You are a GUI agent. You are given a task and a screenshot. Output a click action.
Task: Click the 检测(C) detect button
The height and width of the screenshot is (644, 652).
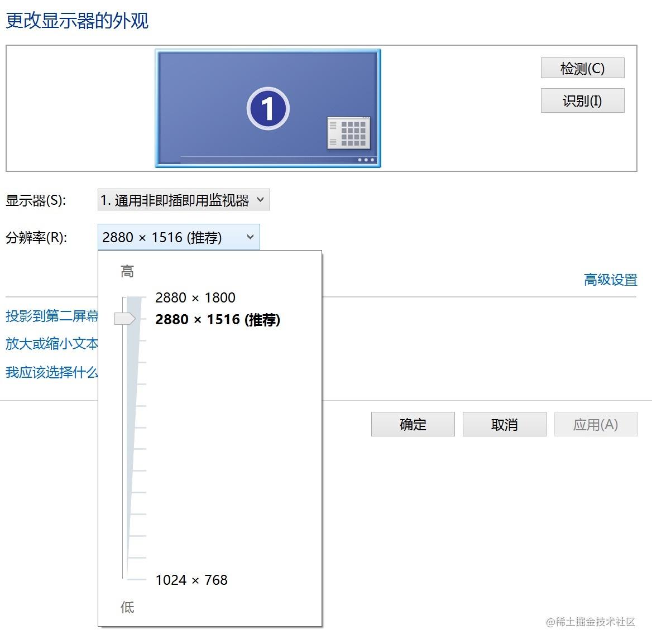[582, 68]
